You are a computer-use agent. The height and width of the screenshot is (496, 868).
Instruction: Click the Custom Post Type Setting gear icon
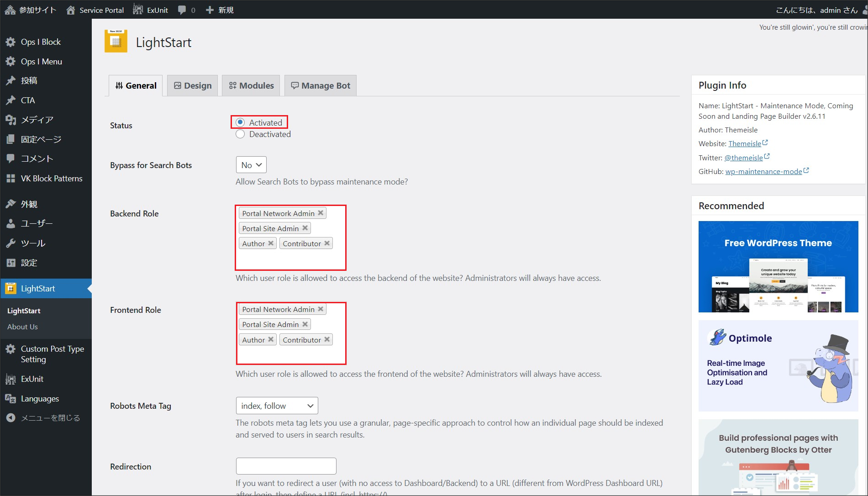(11, 349)
